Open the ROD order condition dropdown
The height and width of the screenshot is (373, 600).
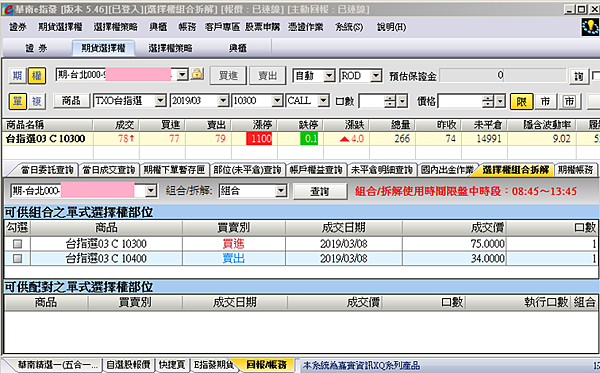(x=376, y=76)
